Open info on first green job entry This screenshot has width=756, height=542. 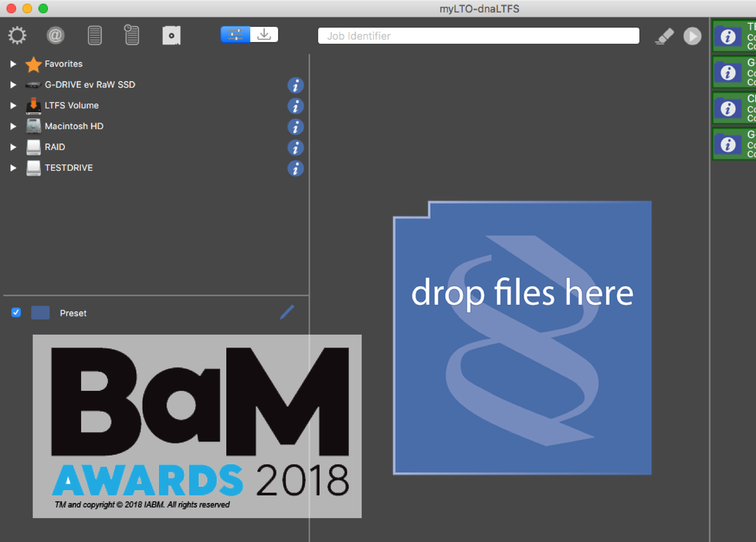pyautogui.click(x=728, y=37)
